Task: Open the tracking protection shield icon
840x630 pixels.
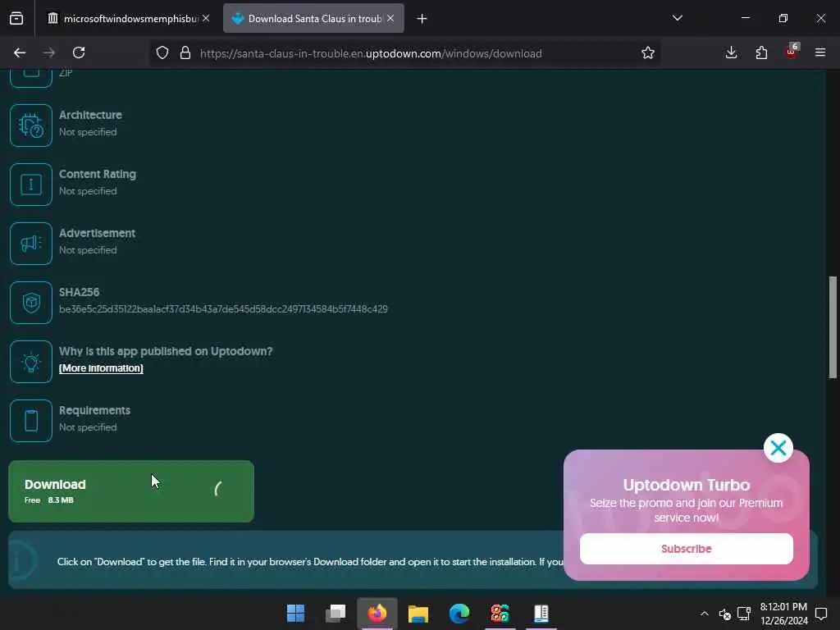Action: (162, 53)
